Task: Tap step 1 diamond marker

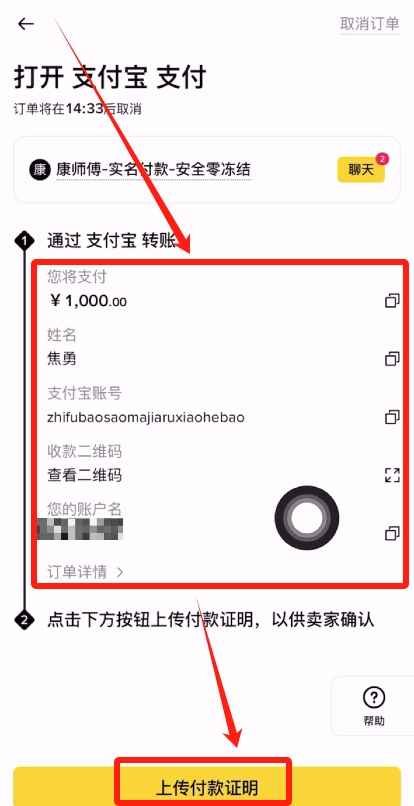Action: click(24, 241)
